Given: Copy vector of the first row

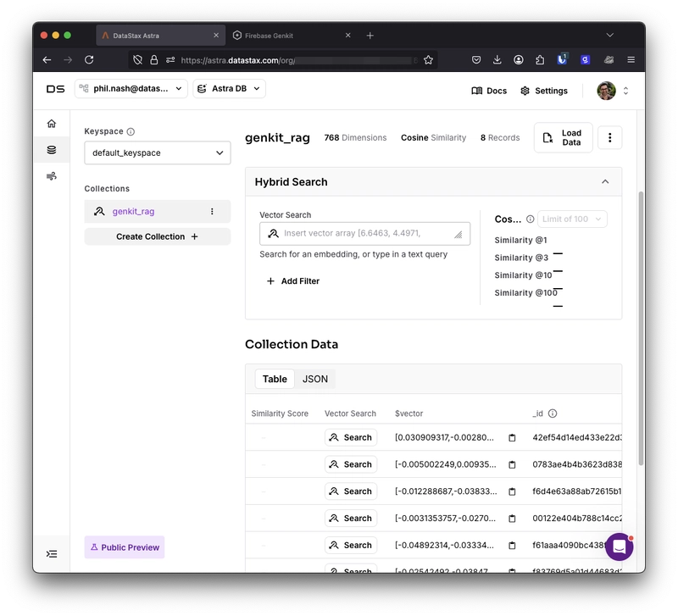Looking at the screenshot, I should [512, 437].
